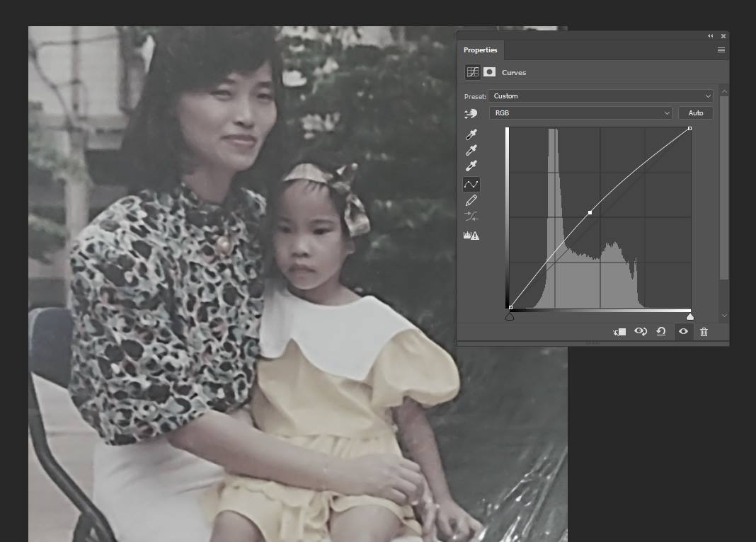Collapse the Properties panel with double arrows

coord(710,36)
